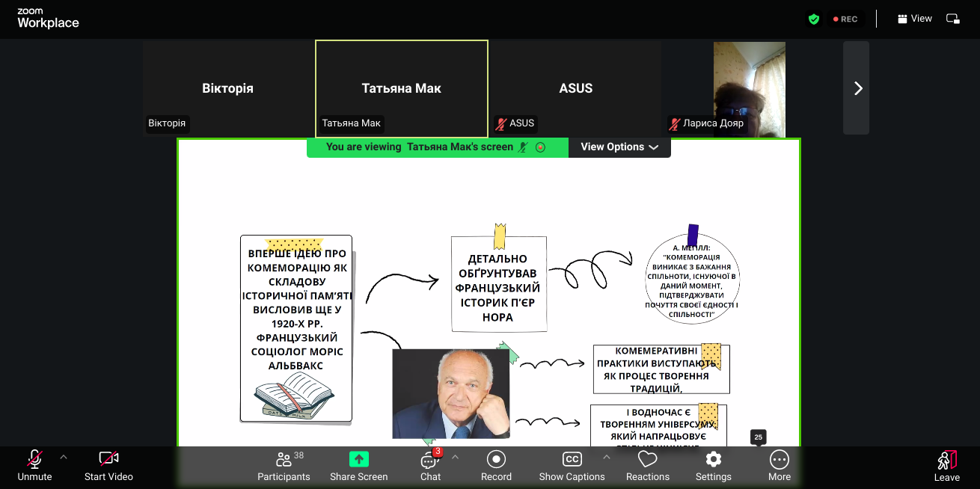
Task: Expand chat options arrow beside Chat
Action: pyautogui.click(x=455, y=457)
